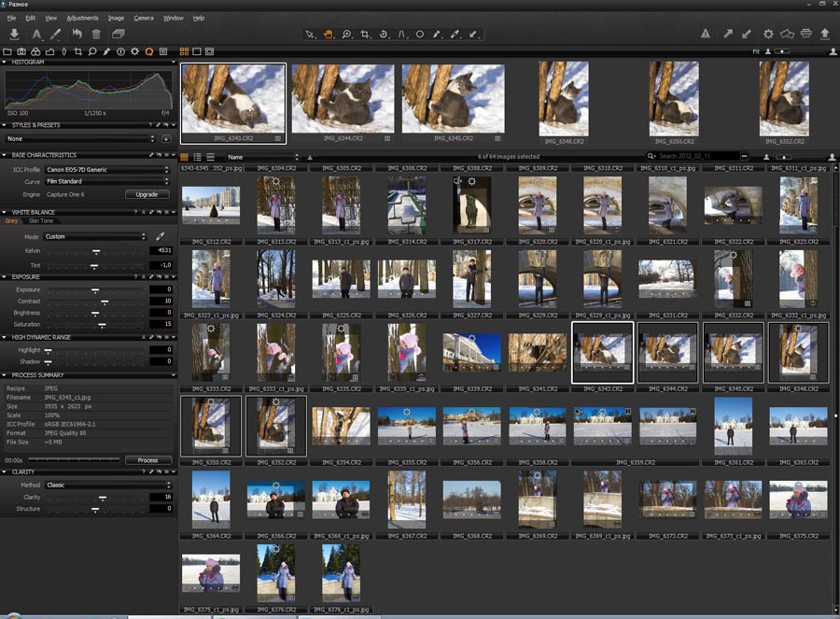Click the Process button
The height and width of the screenshot is (619, 840).
pyautogui.click(x=147, y=460)
